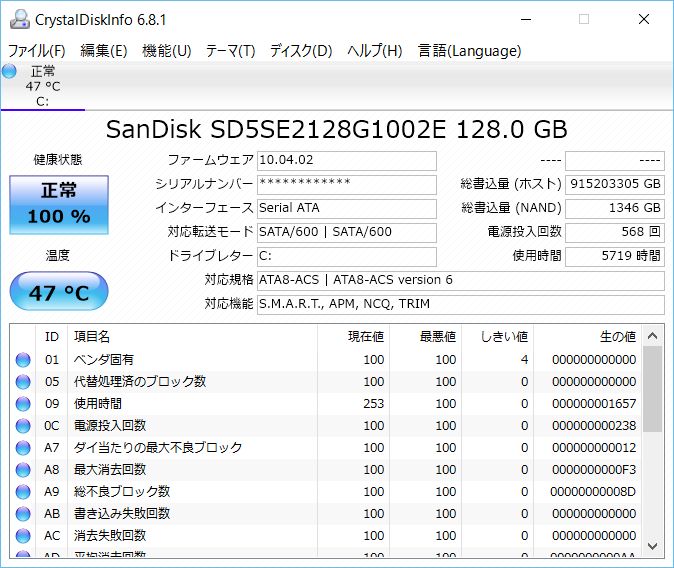Click the transfer mode field SATA/600 | SATA/600

[x=346, y=233]
